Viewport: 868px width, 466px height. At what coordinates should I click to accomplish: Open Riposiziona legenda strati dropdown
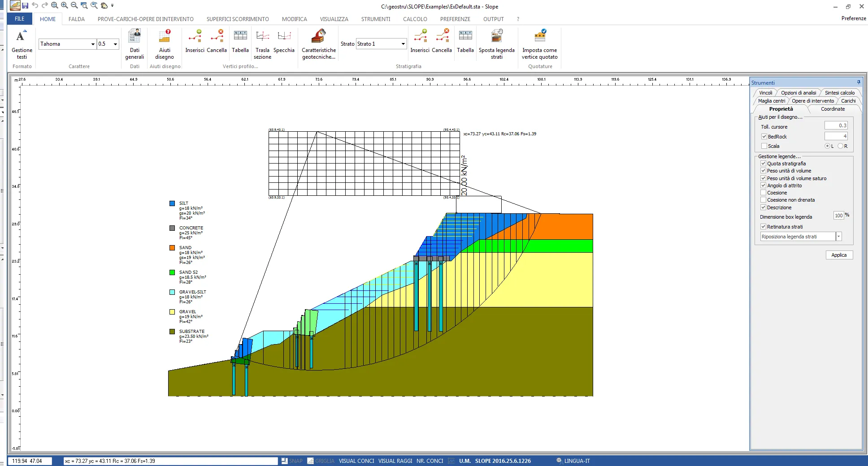point(838,237)
